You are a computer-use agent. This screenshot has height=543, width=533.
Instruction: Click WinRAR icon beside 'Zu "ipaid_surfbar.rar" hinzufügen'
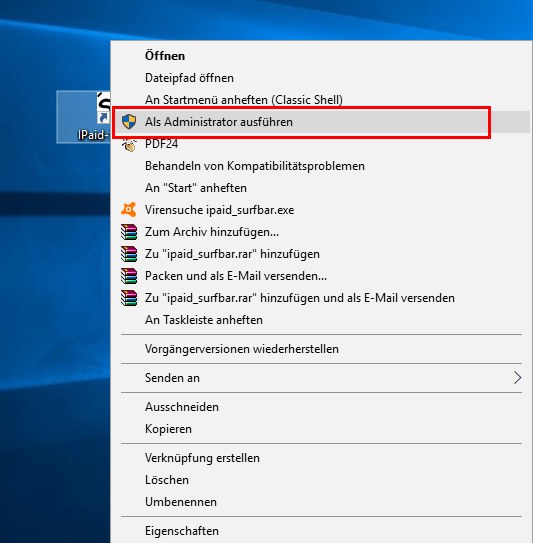click(x=129, y=254)
